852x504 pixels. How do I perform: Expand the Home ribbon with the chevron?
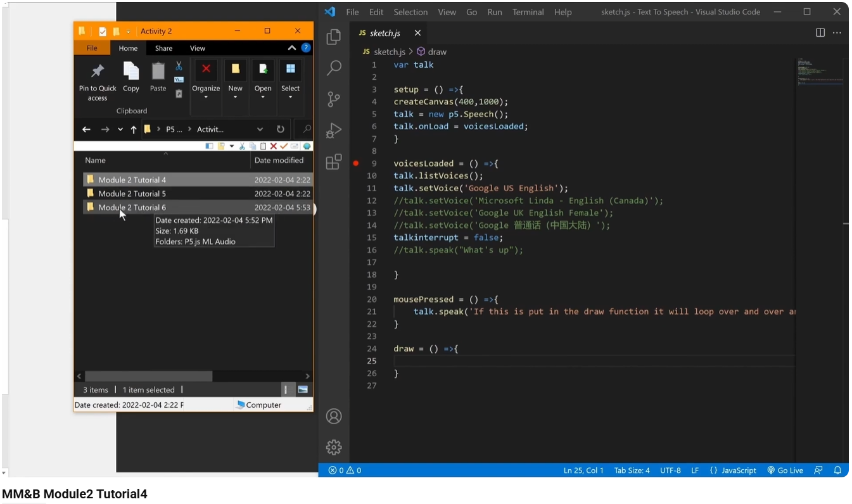click(291, 47)
